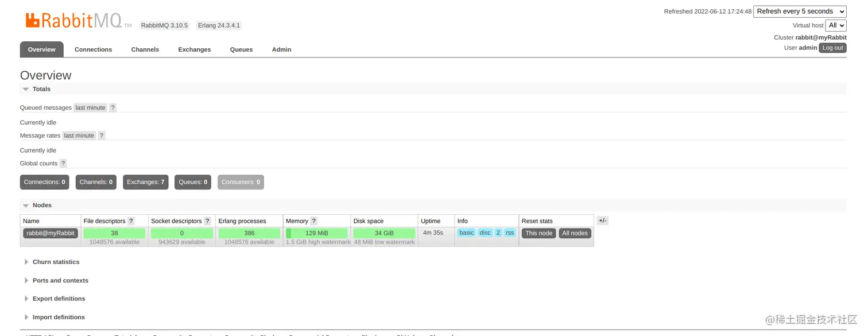Click the 48 MiB low watermark text
Viewport: 868px width, 336px height.
pos(384,242)
